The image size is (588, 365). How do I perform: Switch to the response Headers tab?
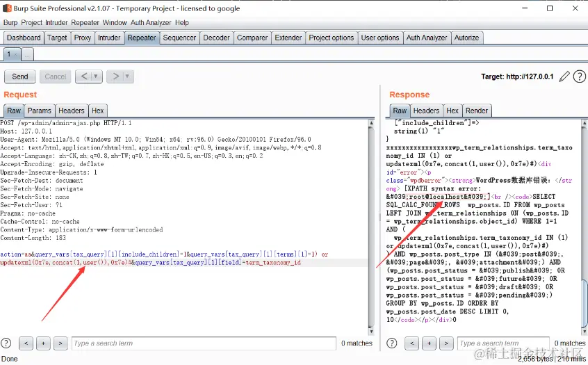point(426,111)
